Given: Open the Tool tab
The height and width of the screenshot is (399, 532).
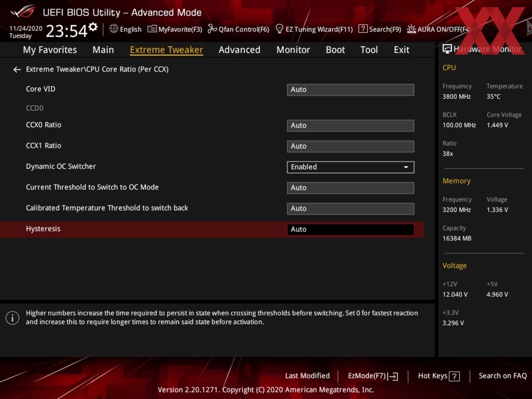Looking at the screenshot, I should pos(369,50).
